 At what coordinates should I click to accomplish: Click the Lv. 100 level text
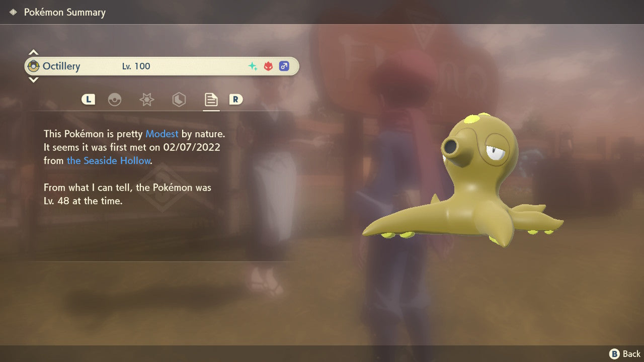pyautogui.click(x=136, y=66)
